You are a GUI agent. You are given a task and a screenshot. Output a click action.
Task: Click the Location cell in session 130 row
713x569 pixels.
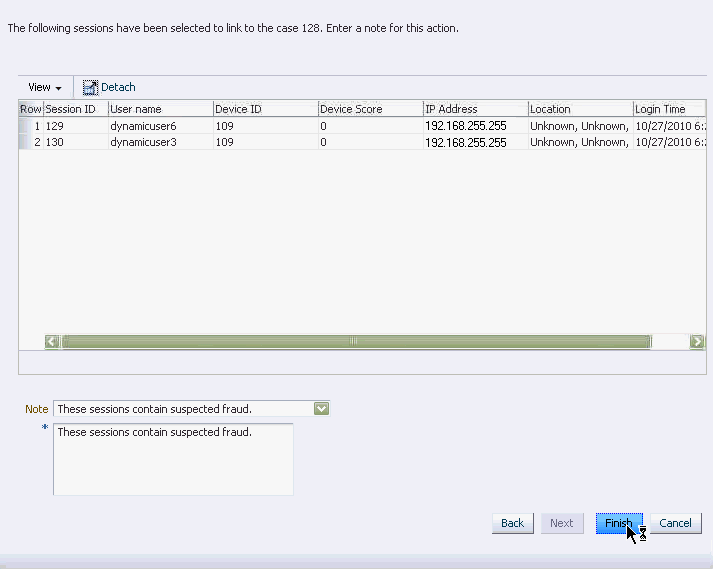[581, 142]
